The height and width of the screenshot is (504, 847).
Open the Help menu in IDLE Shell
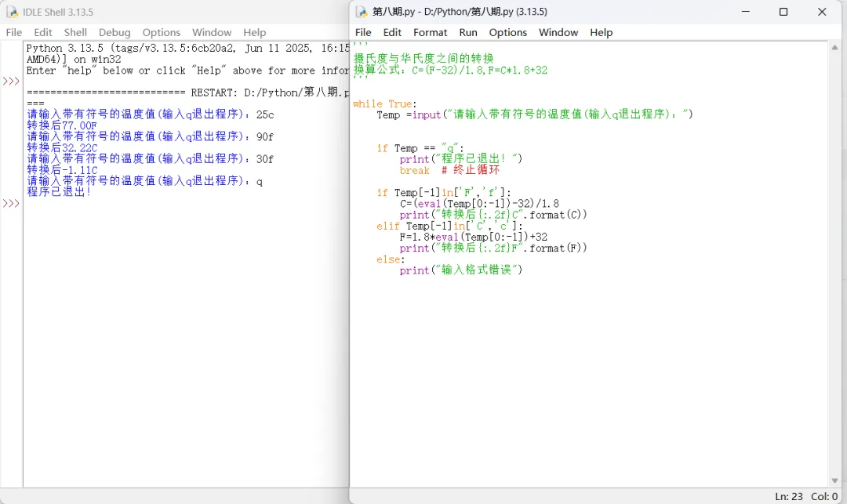(254, 32)
